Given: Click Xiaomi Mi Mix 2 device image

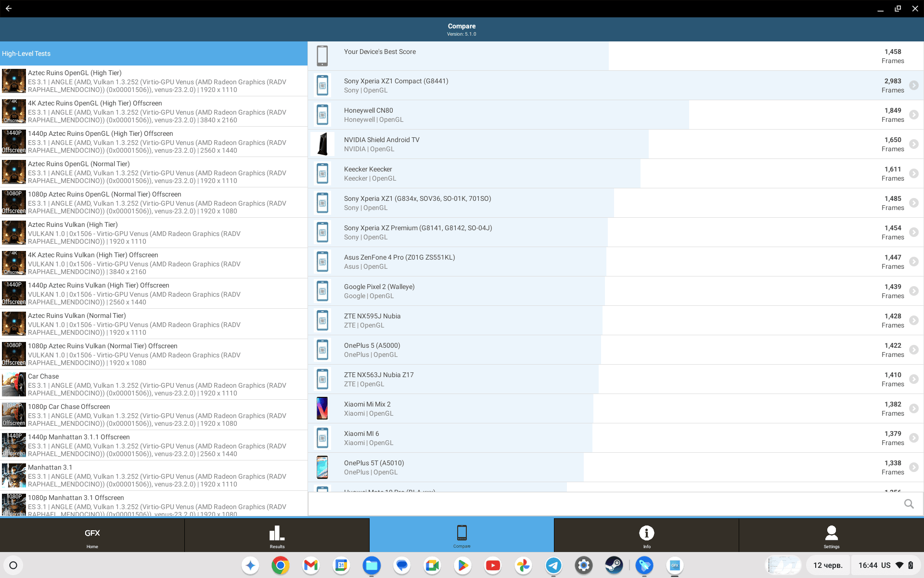Looking at the screenshot, I should 322,408.
